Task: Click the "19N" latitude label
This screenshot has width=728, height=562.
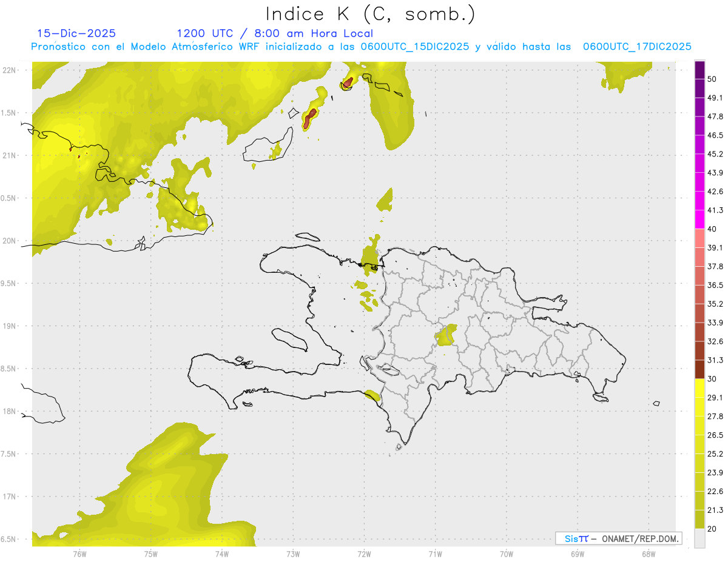Action: click(x=8, y=326)
